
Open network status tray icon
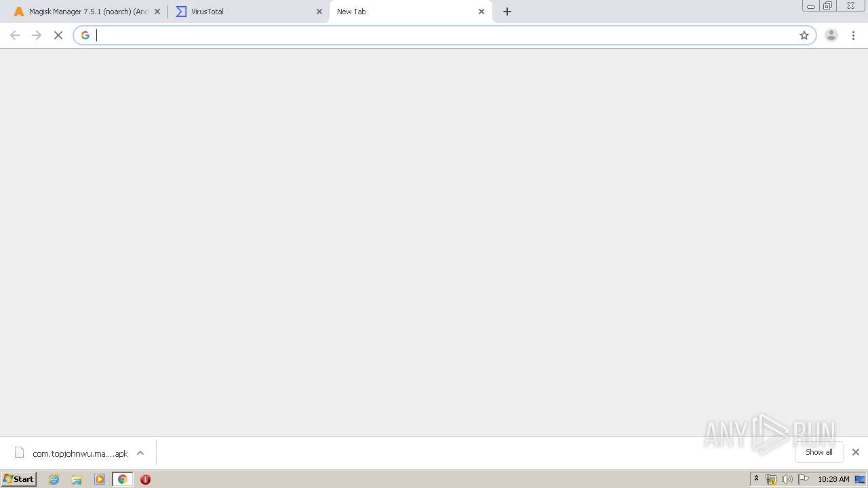[x=771, y=479]
